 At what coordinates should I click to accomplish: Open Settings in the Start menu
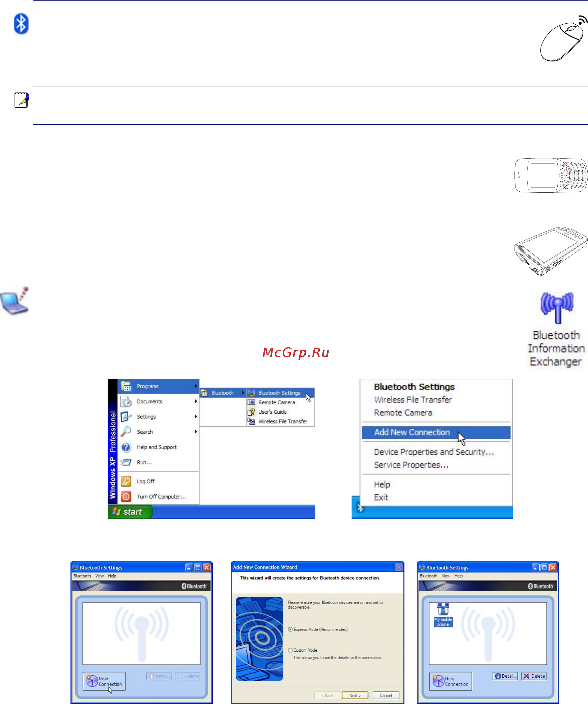tap(159, 416)
